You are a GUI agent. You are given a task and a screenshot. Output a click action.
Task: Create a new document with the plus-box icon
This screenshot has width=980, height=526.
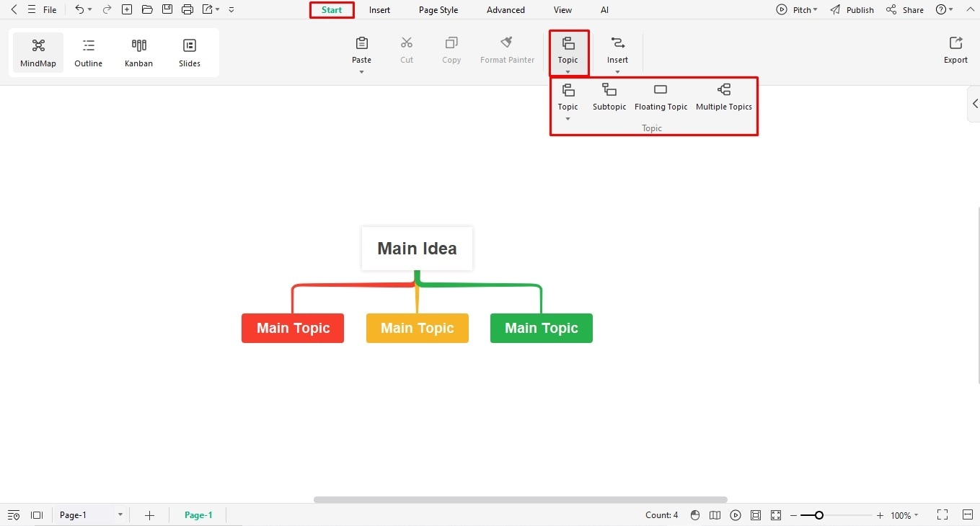[x=127, y=9]
